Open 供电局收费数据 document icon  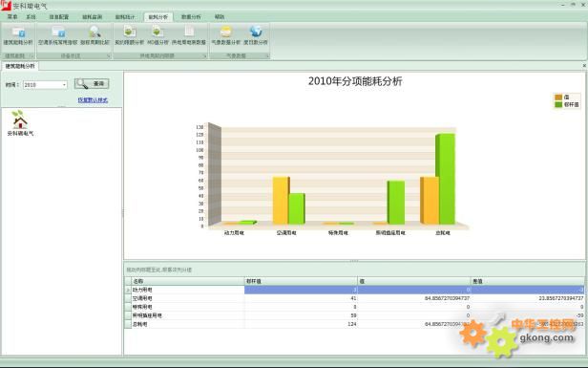(x=189, y=32)
